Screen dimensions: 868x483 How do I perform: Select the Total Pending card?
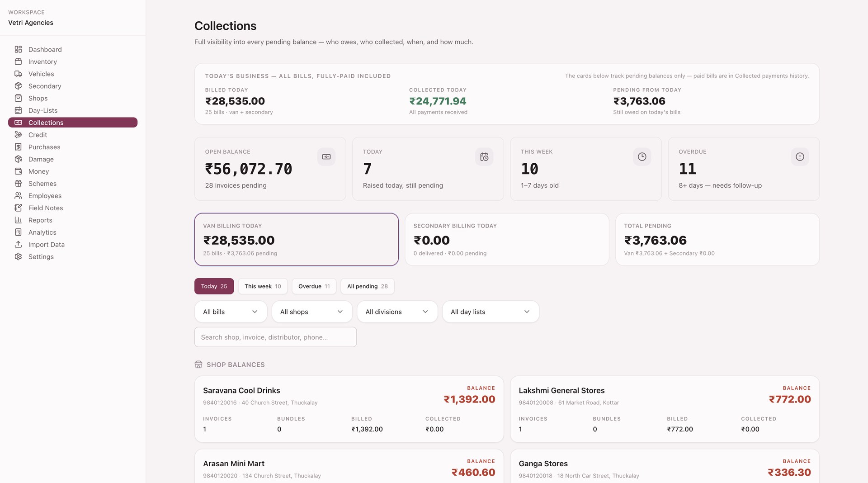[717, 239]
